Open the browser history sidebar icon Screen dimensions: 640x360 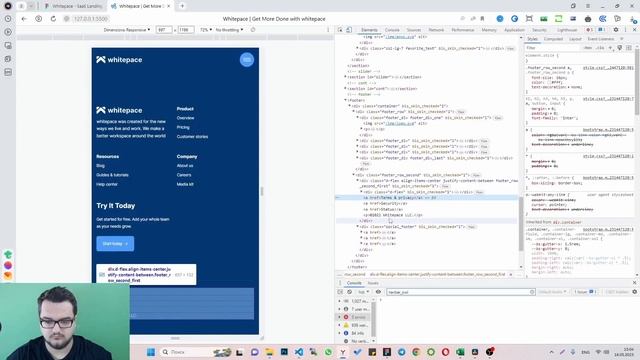[8, 19]
